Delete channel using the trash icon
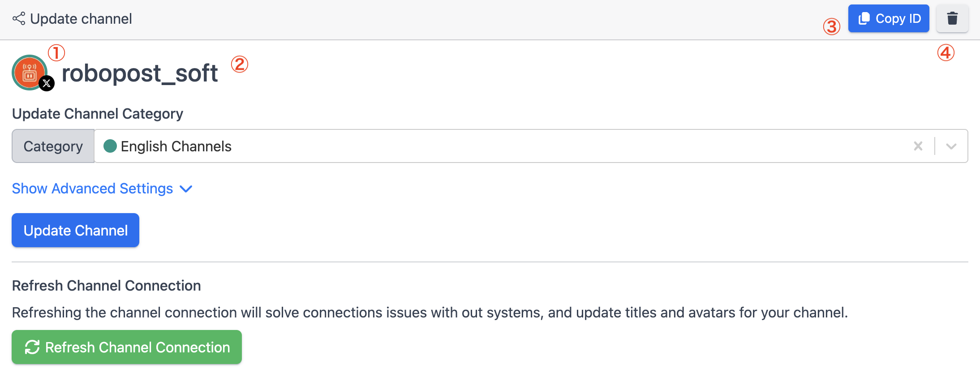The width and height of the screenshot is (980, 377). click(952, 18)
